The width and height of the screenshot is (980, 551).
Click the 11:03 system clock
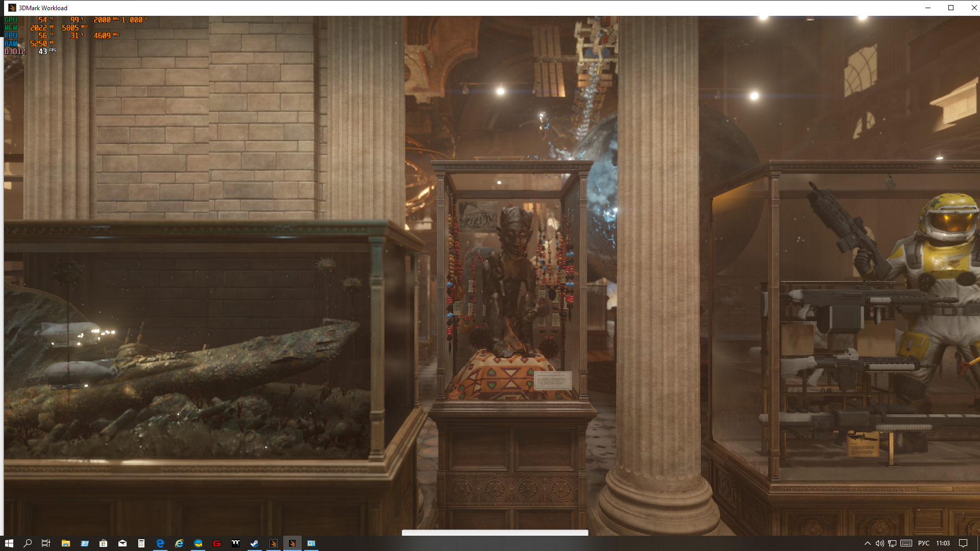(943, 543)
